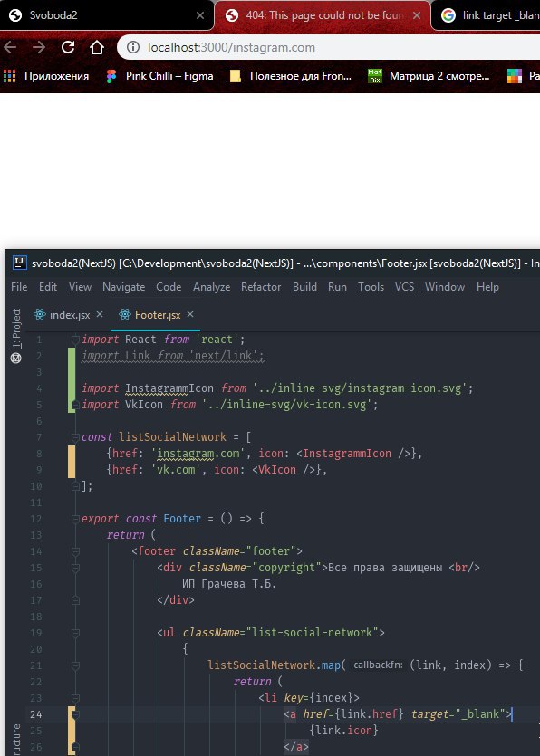
Task: Open the File menu in IntelliJ
Action: pyautogui.click(x=19, y=287)
